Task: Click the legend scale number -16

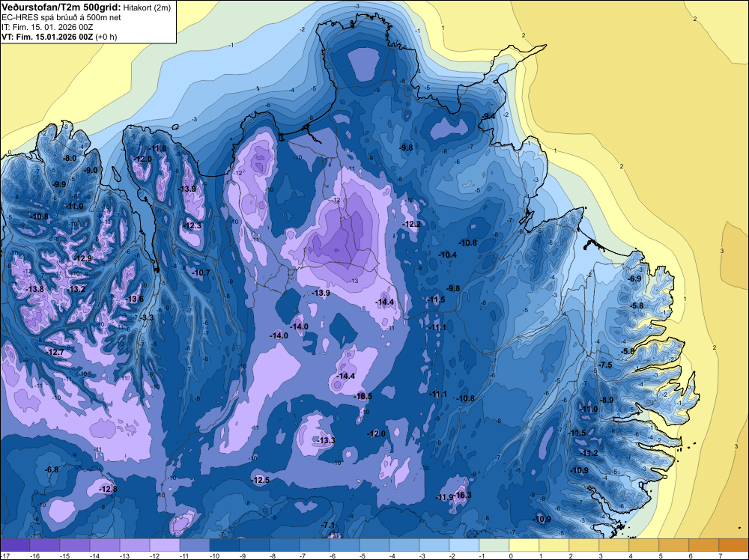Action: point(34,556)
